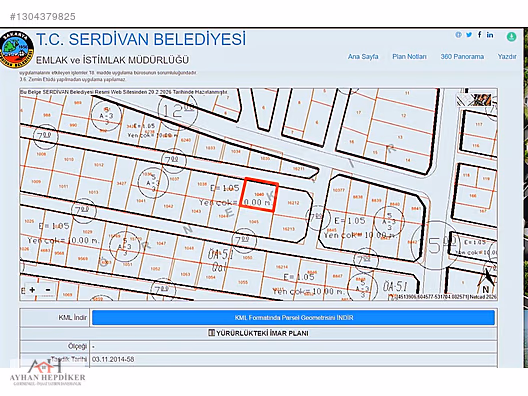
Task: Click the table icon before YÜRÜRLÜKTEKİ İMAR PLANI
Action: 211,333
